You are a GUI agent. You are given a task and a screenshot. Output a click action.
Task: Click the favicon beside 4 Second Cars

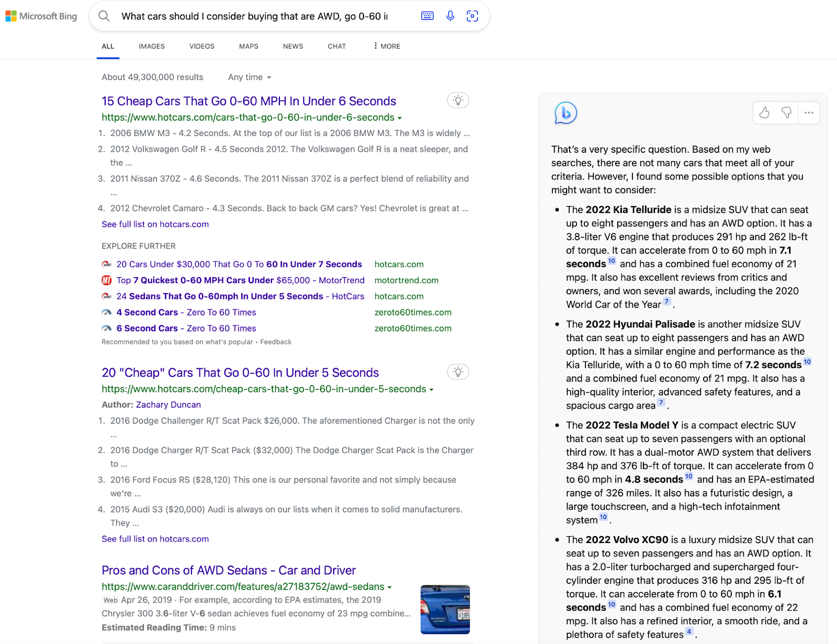[x=107, y=312]
